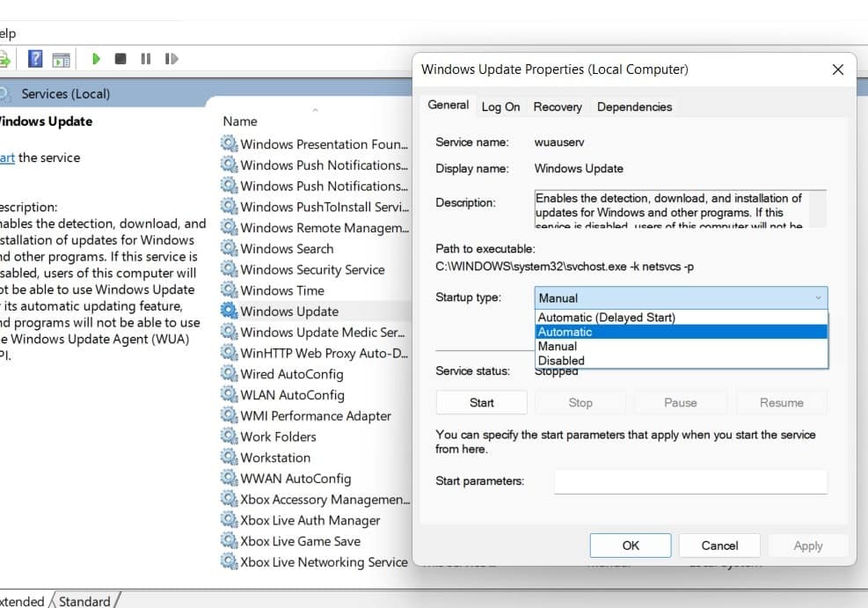This screenshot has width=868, height=608.
Task: Choose Disabled from the Startup type options
Action: click(x=561, y=360)
